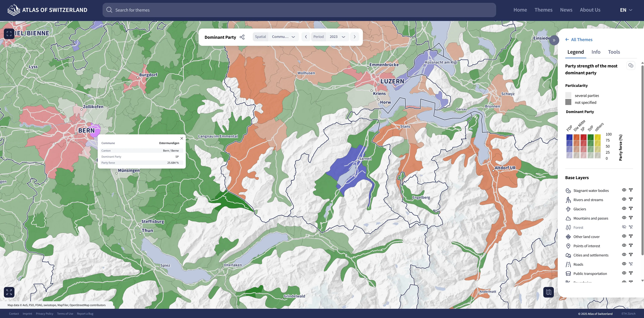Collapse the side panel with double-chevron button
Image resolution: width=644 pixels, height=318 pixels.
coord(554,40)
